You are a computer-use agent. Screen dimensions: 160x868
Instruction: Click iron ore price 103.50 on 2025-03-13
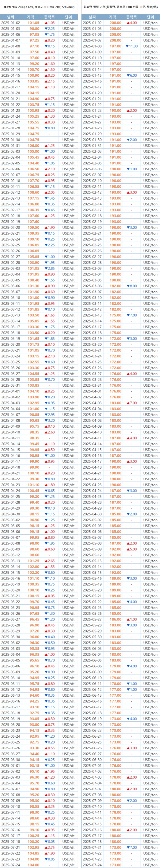click(33, 315)
